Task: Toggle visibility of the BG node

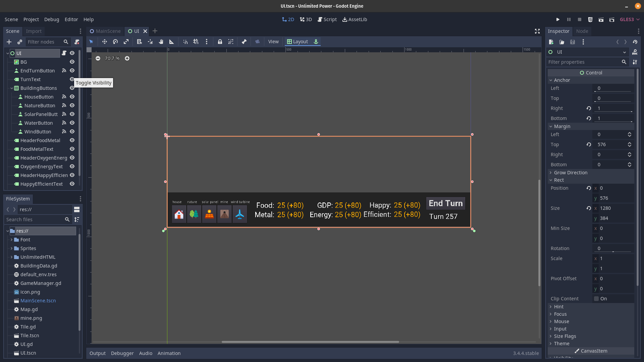Action: coord(72,62)
